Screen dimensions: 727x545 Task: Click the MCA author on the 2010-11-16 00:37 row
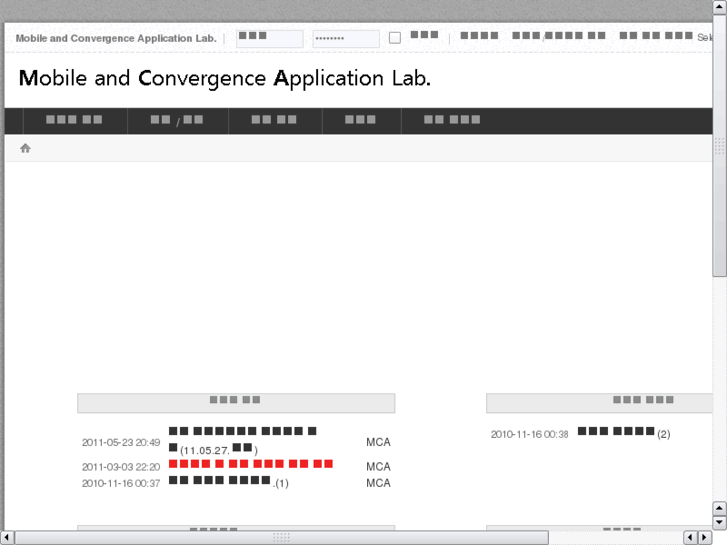378,483
